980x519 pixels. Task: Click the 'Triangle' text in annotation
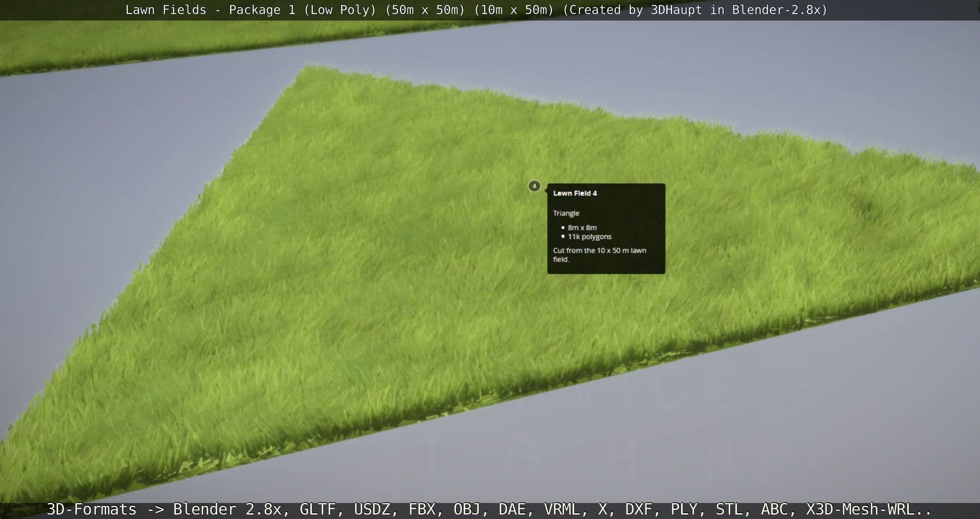566,213
